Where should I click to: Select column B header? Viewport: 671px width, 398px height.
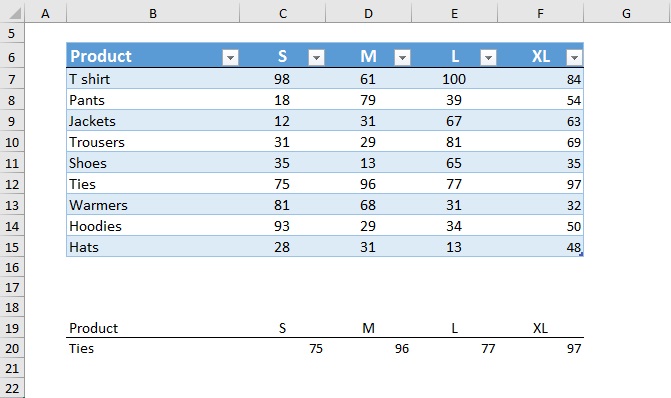coord(153,13)
